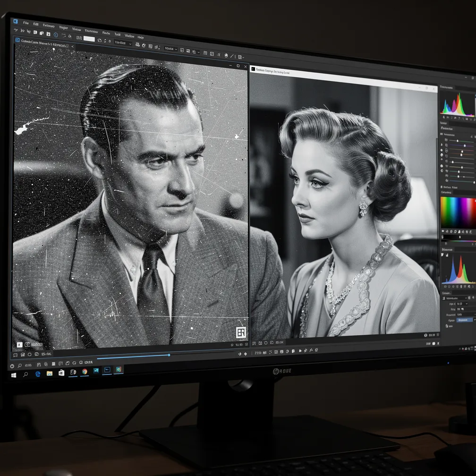Pick a color from the rainbow spectrum field
This screenshot has height=476, width=476.
pyautogui.click(x=458, y=212)
